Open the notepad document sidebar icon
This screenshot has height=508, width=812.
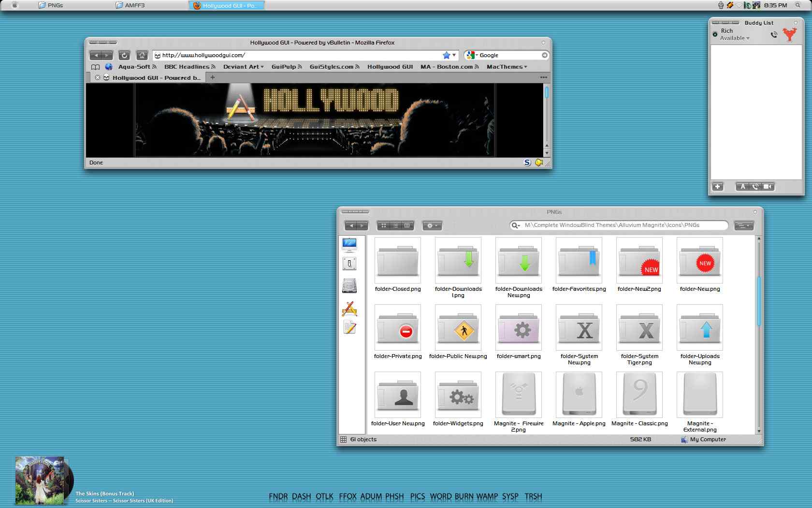349,328
